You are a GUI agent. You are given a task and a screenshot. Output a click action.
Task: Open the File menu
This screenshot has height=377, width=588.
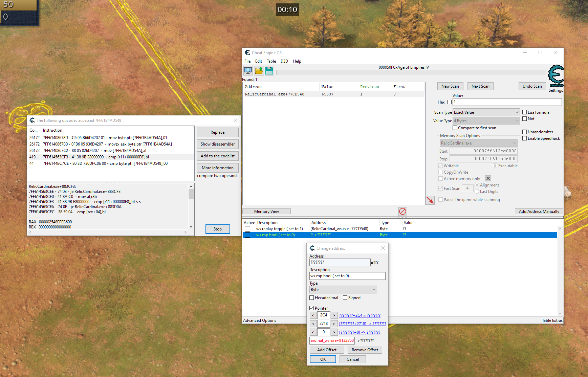coord(247,61)
